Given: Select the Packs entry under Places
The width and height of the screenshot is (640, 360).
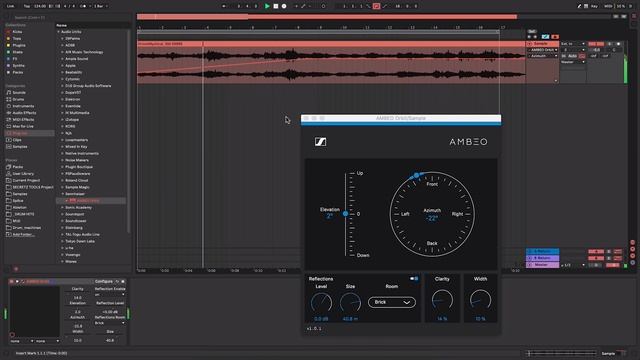Looking at the screenshot, I should coord(18,167).
